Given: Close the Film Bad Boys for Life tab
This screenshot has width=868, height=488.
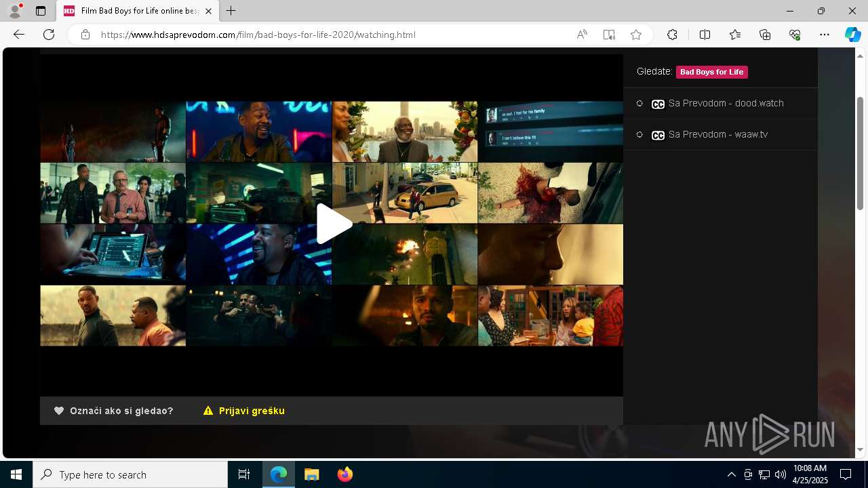Looking at the screenshot, I should point(208,12).
